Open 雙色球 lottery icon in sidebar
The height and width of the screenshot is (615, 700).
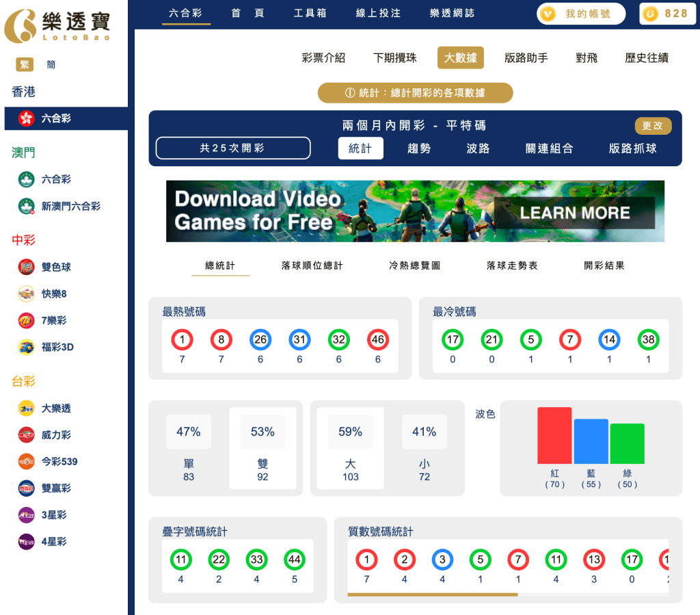tap(26, 267)
